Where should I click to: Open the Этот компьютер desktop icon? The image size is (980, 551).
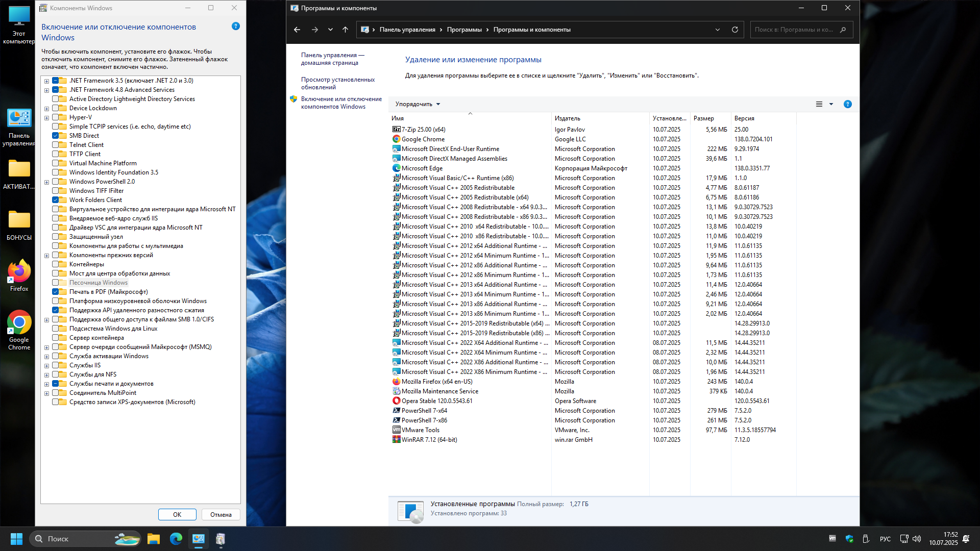(19, 25)
